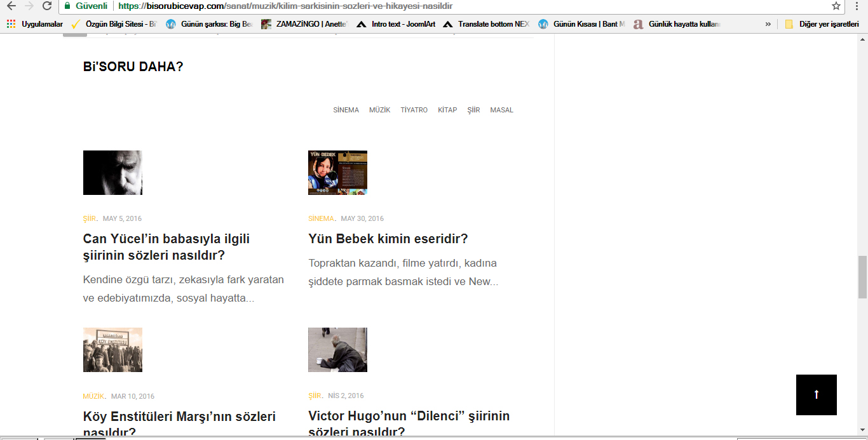Open the Günün Kısası bookmark
The image size is (868, 440).
[x=581, y=24]
